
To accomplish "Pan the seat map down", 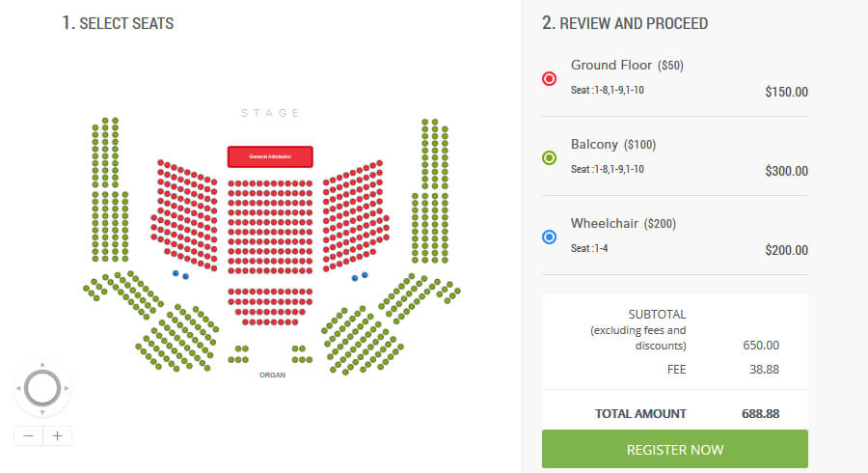I will [x=42, y=412].
